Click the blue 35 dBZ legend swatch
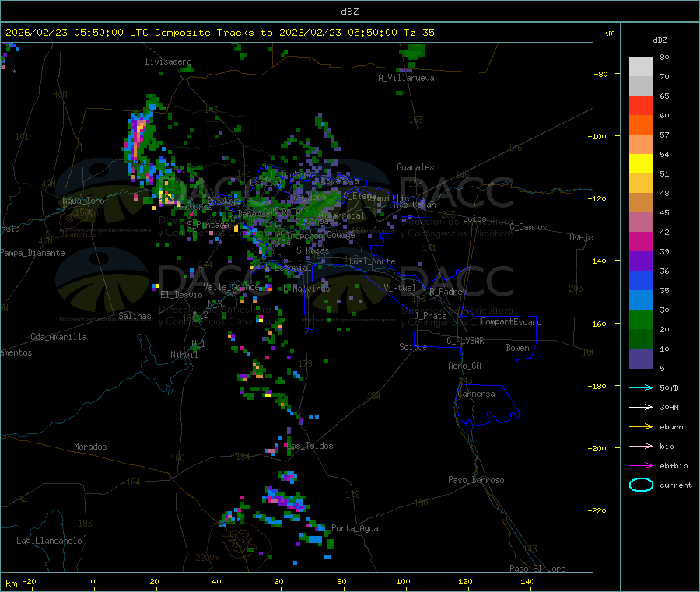The width and height of the screenshot is (700, 592). [641, 280]
